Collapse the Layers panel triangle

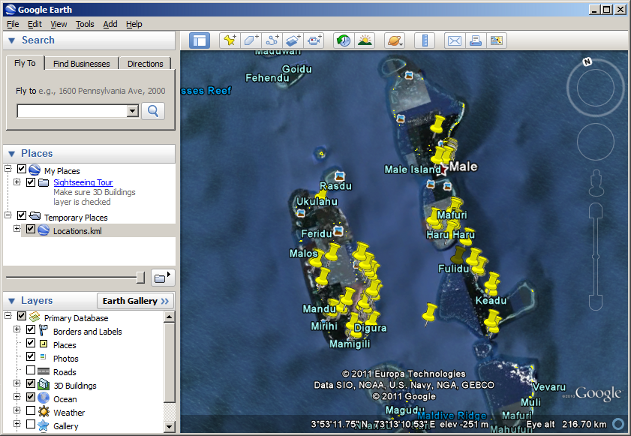(12, 301)
